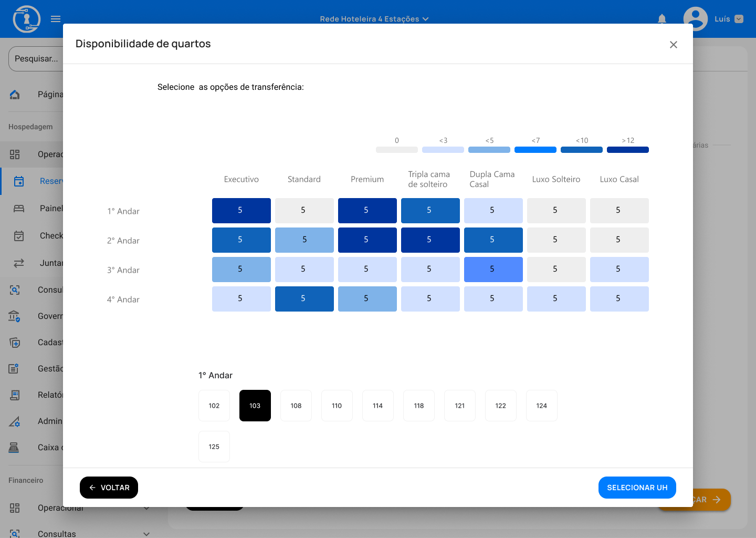This screenshot has height=538, width=756.
Task: Click the Reservas calendar icon
Action: 19,181
